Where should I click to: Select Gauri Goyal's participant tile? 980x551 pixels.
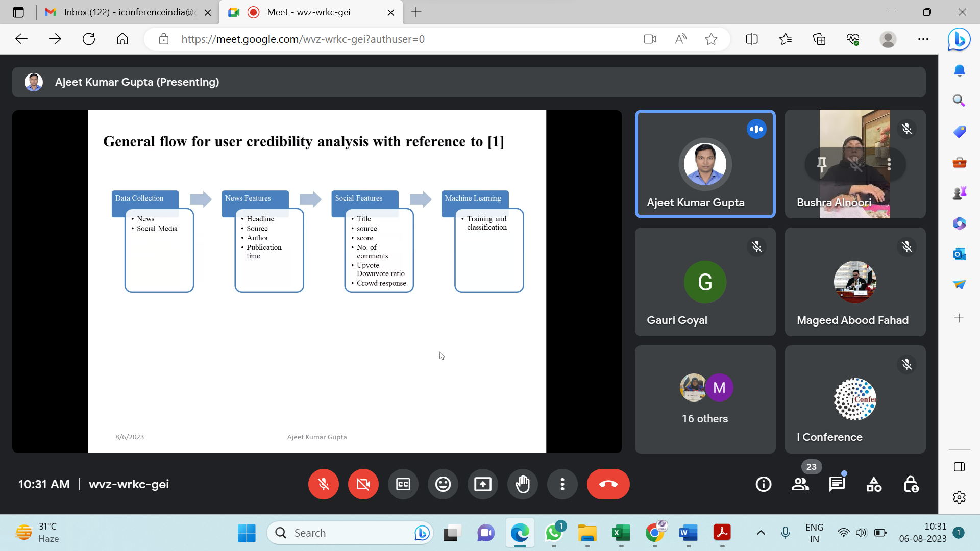click(705, 282)
